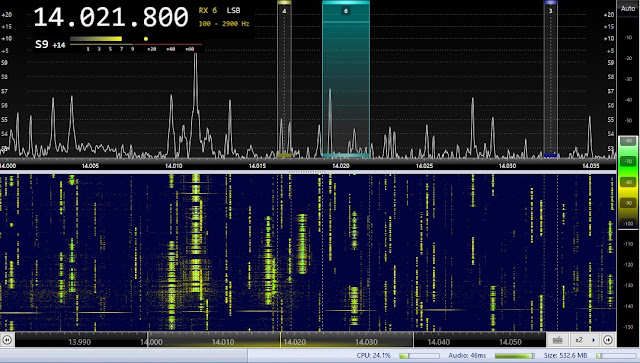This screenshot has height=363, width=640.
Task: Click the scroll-right arrow icon near x2 zoom
Action: [x=608, y=340]
